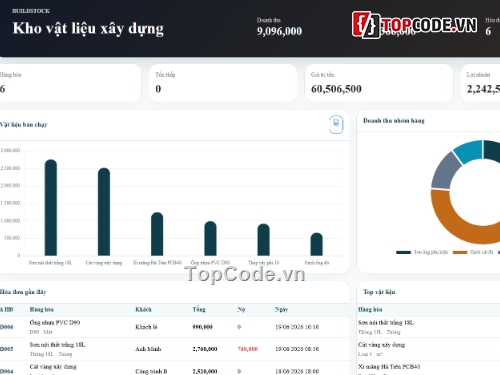Viewport: 500px width, 375px height.
Task: Click the date 19/06/2026 10:10
Action: tap(297, 327)
